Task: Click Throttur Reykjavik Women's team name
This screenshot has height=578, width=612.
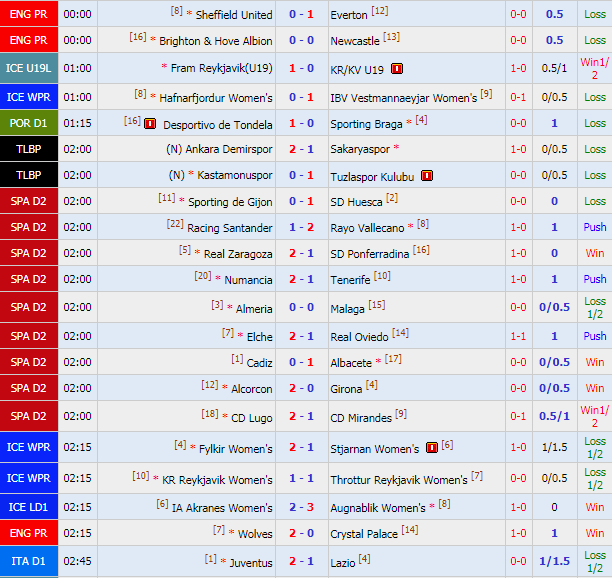Action: [399, 480]
